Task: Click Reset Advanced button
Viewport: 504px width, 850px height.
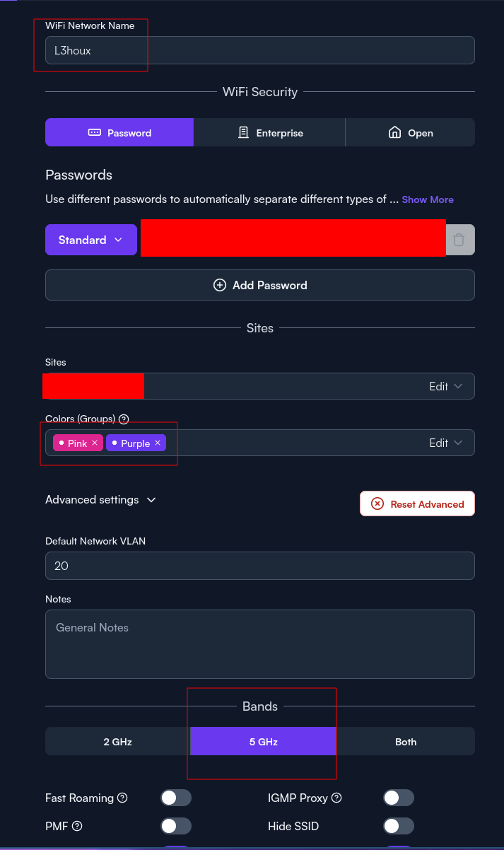Action: tap(417, 503)
